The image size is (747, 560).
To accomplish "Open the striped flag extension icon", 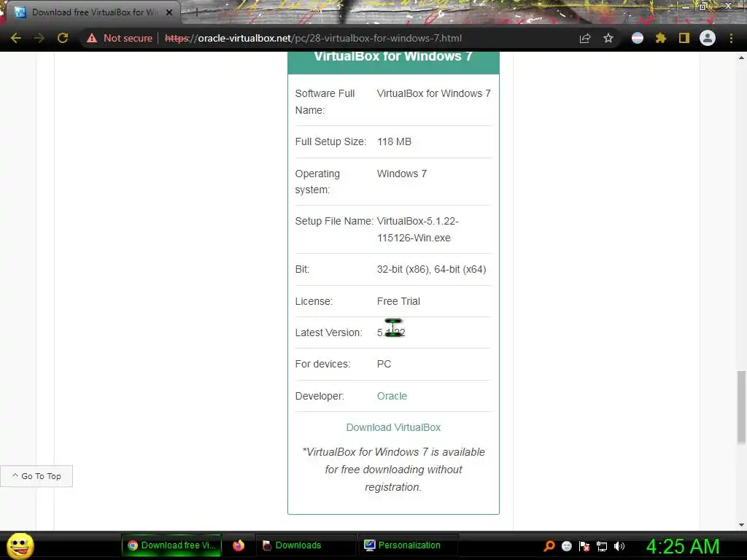I will click(x=638, y=38).
